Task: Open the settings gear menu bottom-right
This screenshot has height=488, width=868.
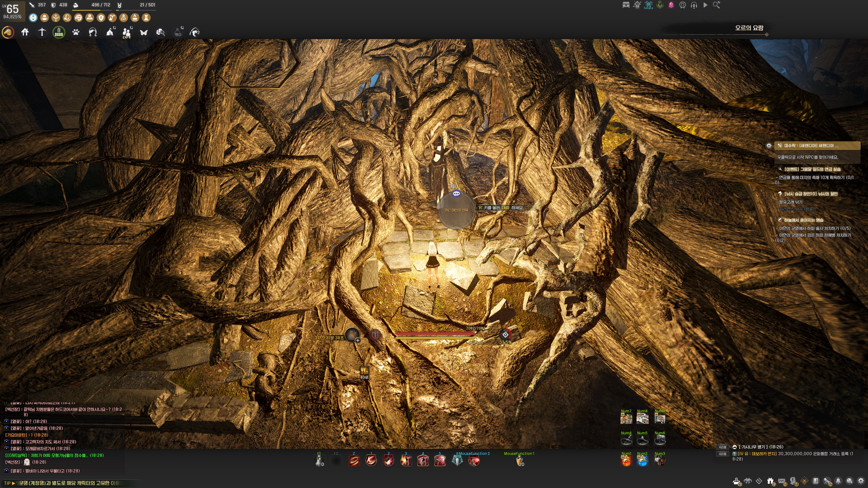Action: click(861, 481)
